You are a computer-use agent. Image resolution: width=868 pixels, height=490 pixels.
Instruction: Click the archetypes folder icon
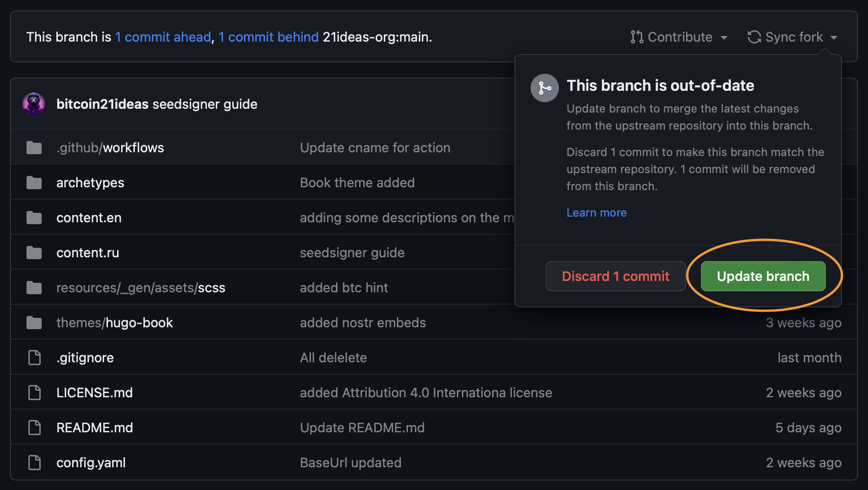[x=34, y=183]
